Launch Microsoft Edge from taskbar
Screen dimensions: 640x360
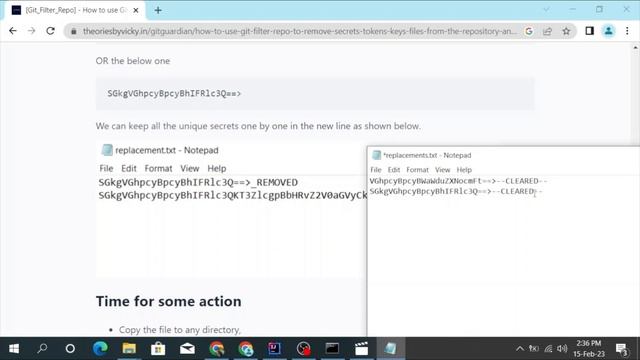[x=100, y=349]
